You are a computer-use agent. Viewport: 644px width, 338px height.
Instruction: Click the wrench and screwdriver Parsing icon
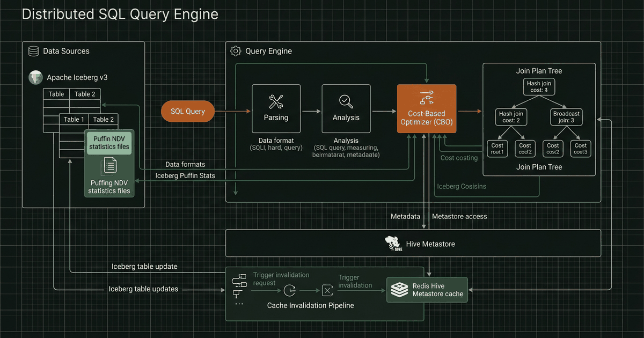[276, 101]
